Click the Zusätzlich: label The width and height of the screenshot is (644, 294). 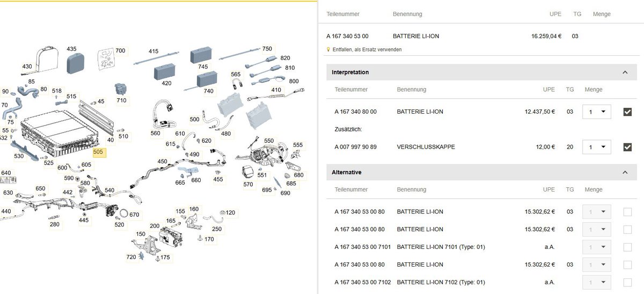[x=348, y=129]
